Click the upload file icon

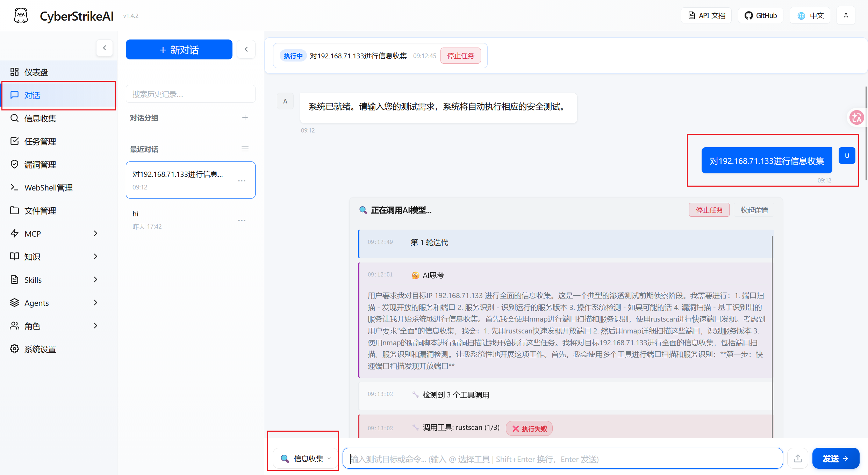tap(797, 458)
